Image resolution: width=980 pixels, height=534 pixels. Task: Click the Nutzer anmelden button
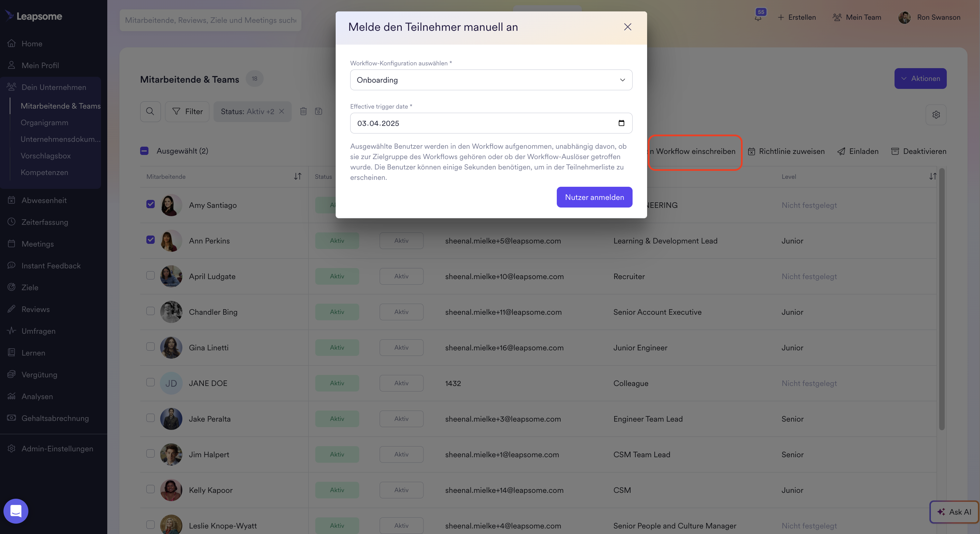point(594,197)
